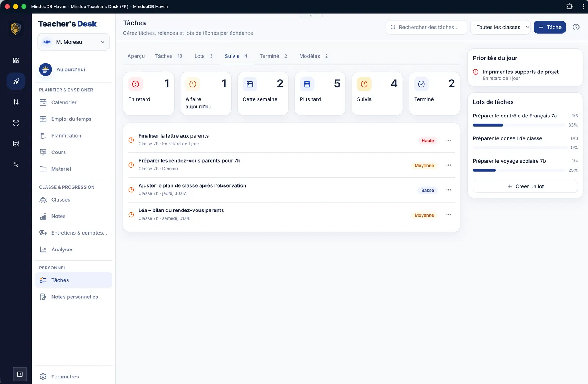Viewport: 588px width, 384px height.
Task: Click the up-down arrows sync icon
Action: (x=16, y=102)
